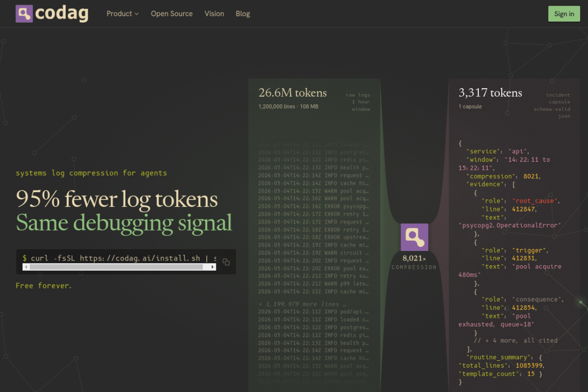Click "psycopg2.OperationalError" text

point(510,226)
